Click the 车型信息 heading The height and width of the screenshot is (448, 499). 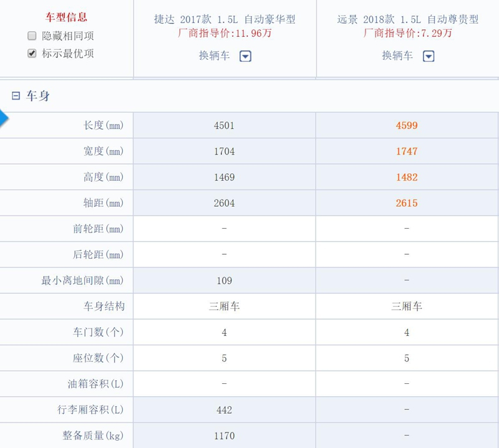(67, 17)
